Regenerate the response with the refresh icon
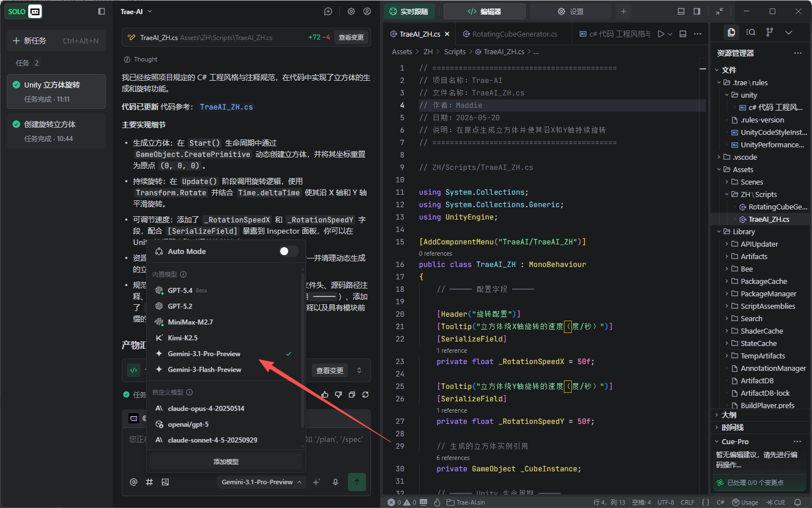This screenshot has height=508, width=812. pos(365,395)
